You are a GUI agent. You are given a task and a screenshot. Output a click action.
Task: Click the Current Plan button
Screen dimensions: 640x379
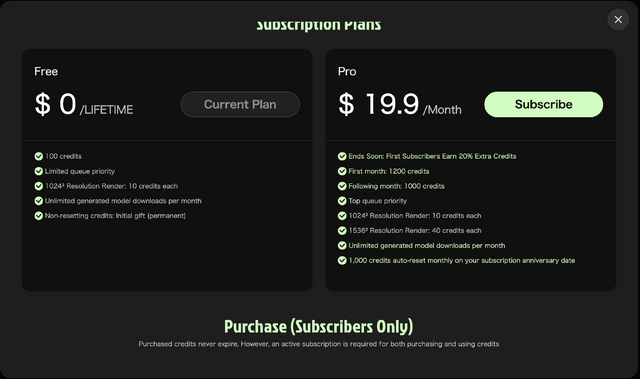240,104
